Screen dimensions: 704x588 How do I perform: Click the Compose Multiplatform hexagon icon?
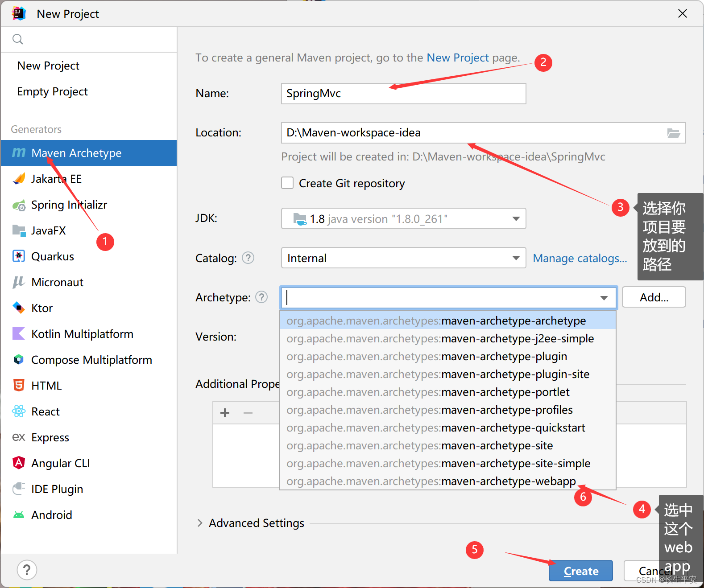coord(19,359)
